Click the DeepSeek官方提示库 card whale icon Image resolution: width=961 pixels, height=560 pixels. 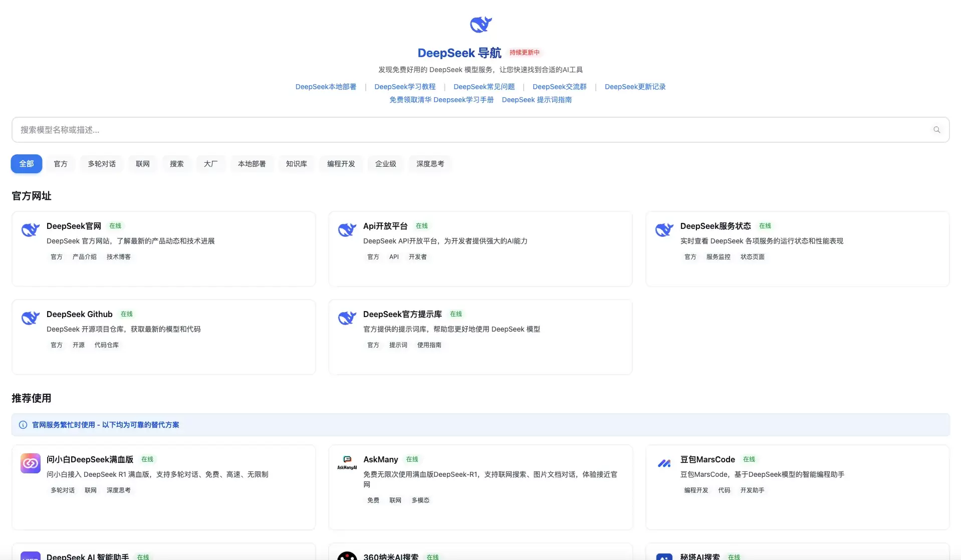(x=347, y=318)
